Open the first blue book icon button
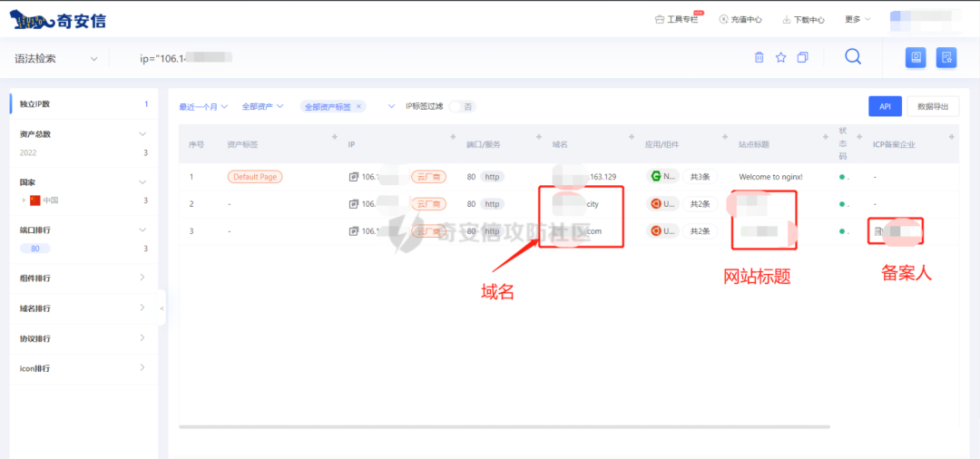Viewport: 980px width, 459px height. click(x=916, y=57)
